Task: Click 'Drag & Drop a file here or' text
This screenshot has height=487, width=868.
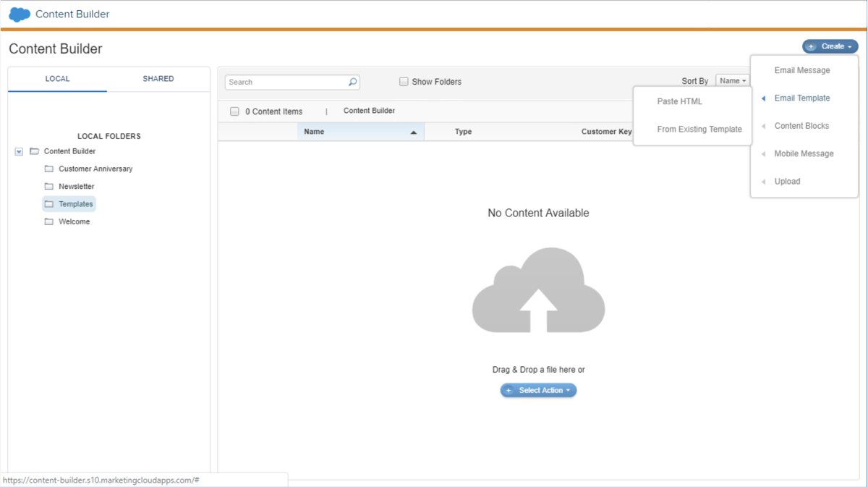Action: click(x=538, y=370)
